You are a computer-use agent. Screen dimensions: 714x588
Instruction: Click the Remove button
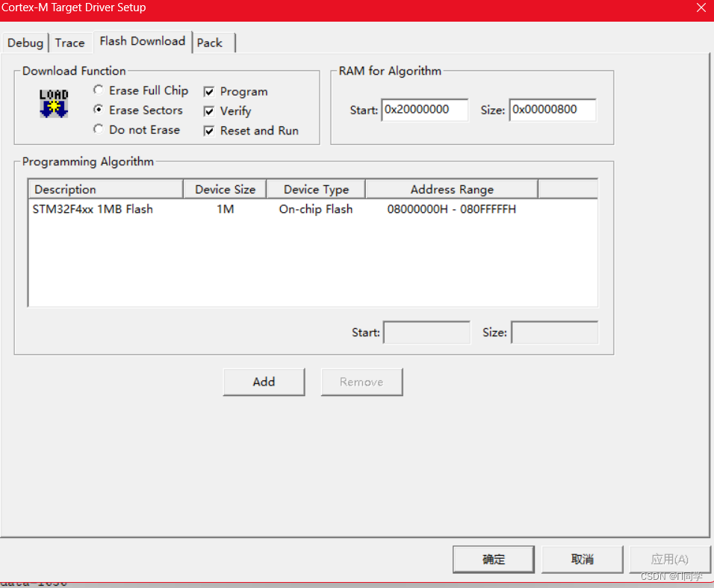click(x=361, y=382)
